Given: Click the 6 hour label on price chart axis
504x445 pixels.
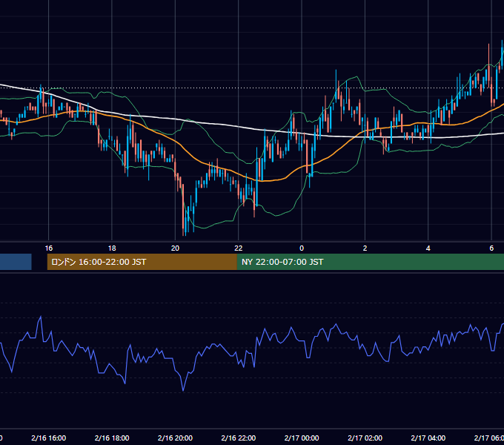Looking at the screenshot, I should [491, 248].
